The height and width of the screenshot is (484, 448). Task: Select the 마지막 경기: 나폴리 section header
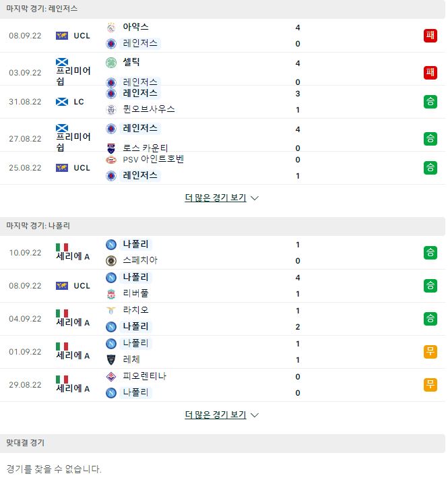click(x=222, y=226)
